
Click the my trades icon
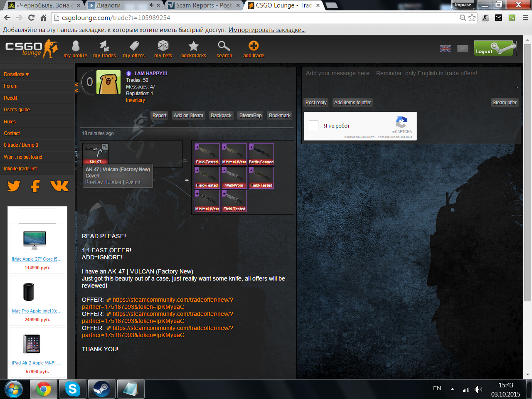tap(104, 46)
